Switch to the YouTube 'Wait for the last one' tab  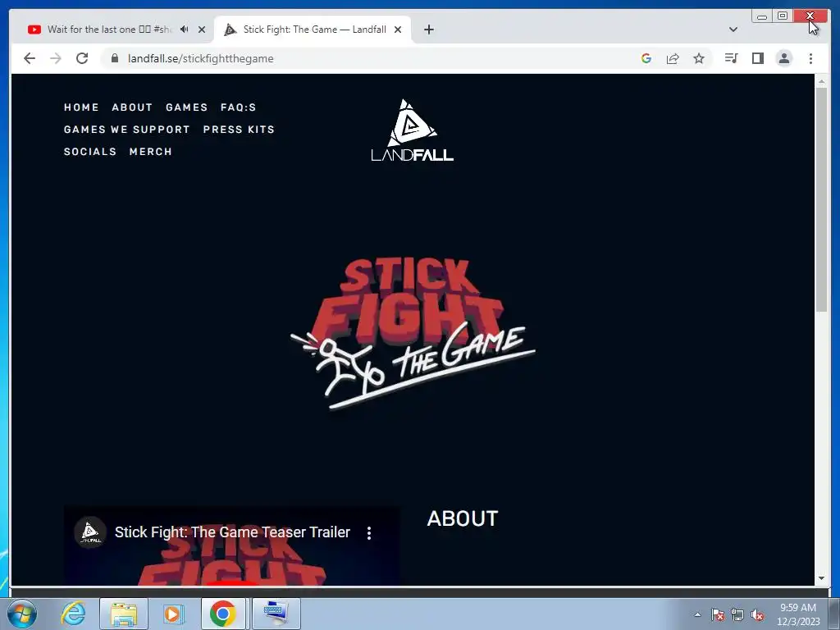(x=110, y=30)
